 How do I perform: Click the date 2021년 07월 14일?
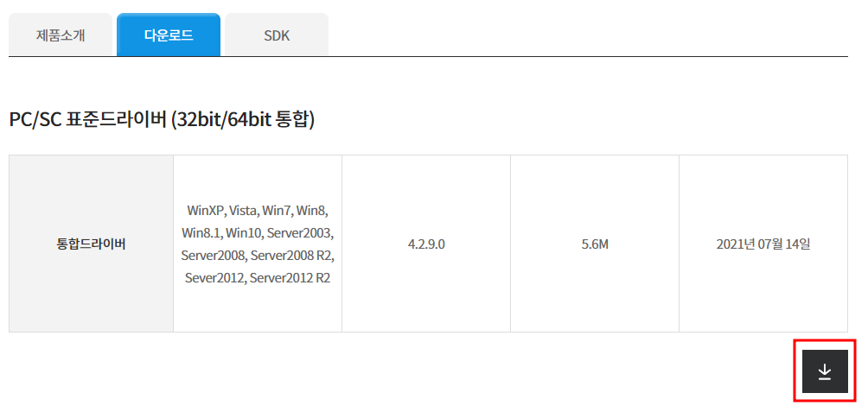(x=763, y=244)
